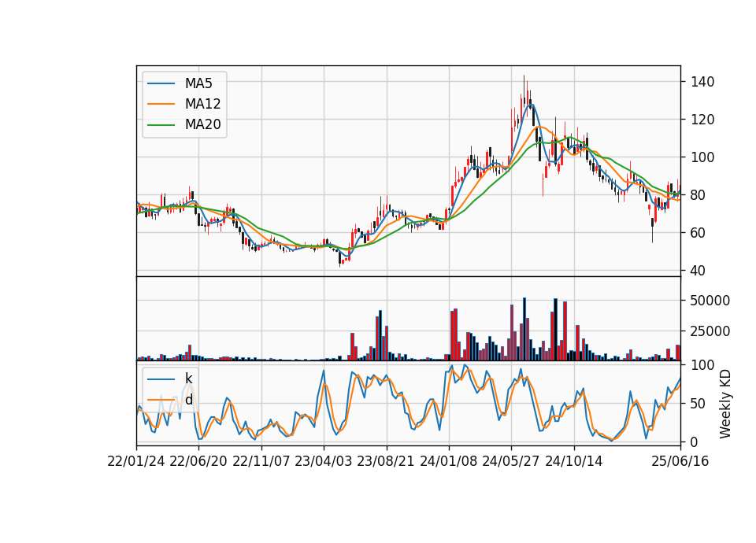Click the 24/01/08 date label

(449, 462)
